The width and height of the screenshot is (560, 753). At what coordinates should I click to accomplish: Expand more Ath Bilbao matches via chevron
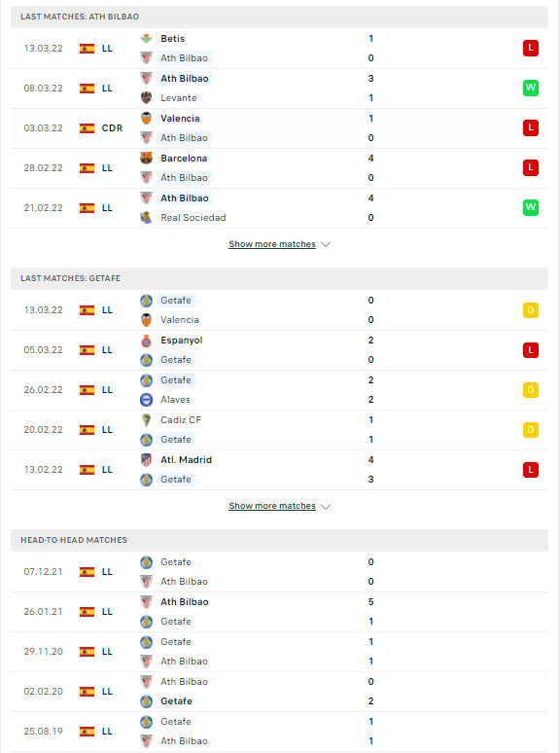[x=326, y=244]
